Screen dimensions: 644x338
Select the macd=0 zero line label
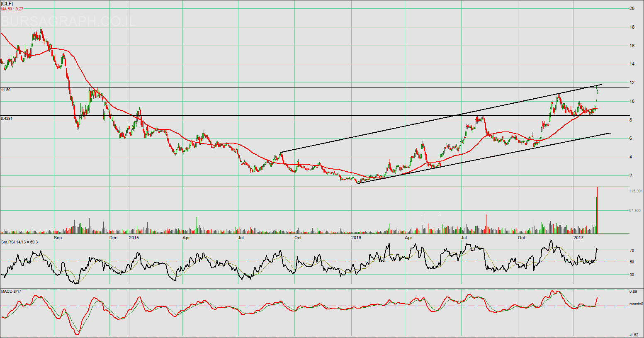pyautogui.click(x=634, y=304)
